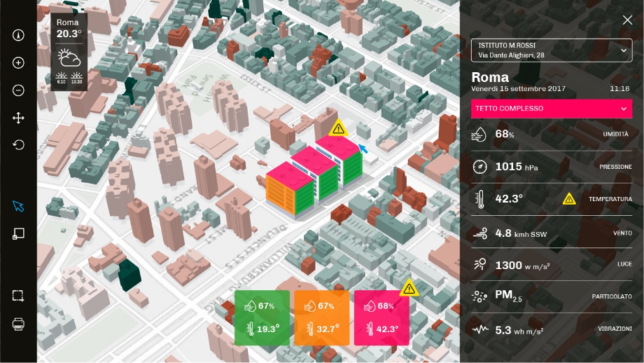This screenshot has height=363, width=644.
Task: Click the light sun icon
Action: point(479,264)
